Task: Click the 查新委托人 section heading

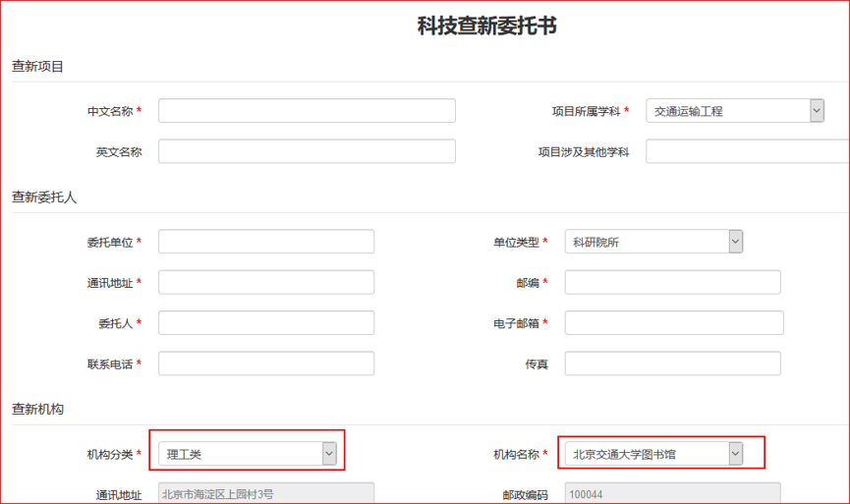Action: (44, 196)
